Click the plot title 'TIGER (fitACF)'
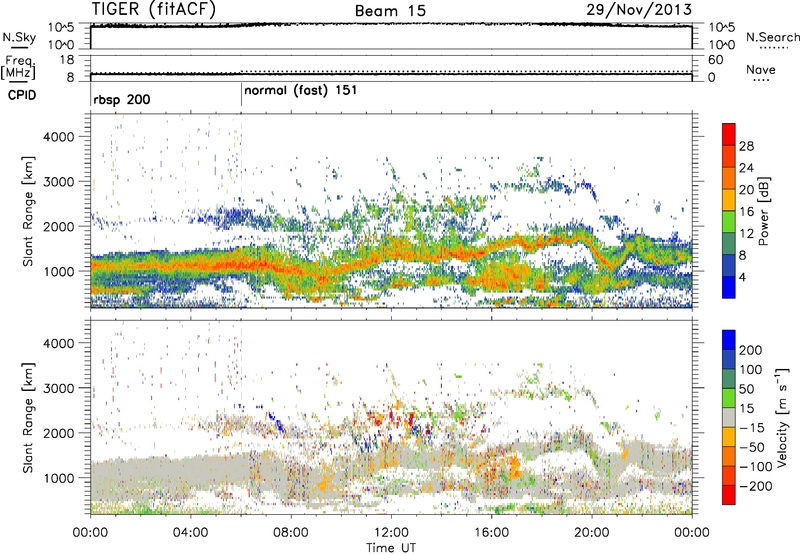Image resolution: width=800 pixels, height=554 pixels. pos(154,9)
